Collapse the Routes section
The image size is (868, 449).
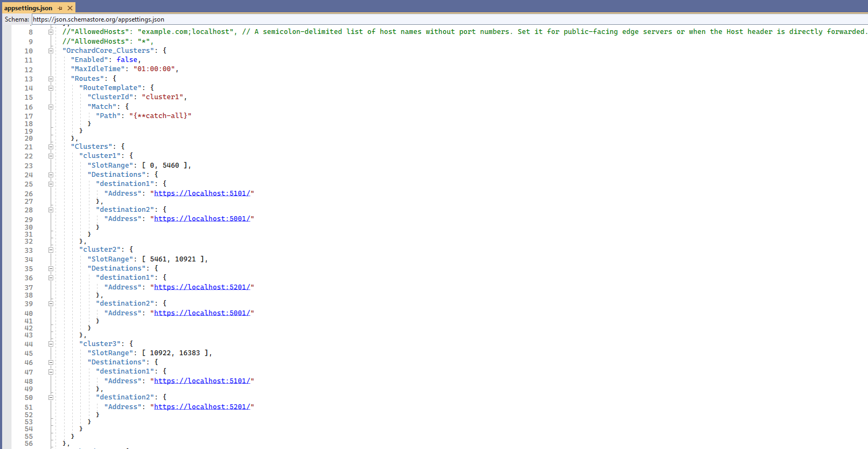pyautogui.click(x=51, y=79)
